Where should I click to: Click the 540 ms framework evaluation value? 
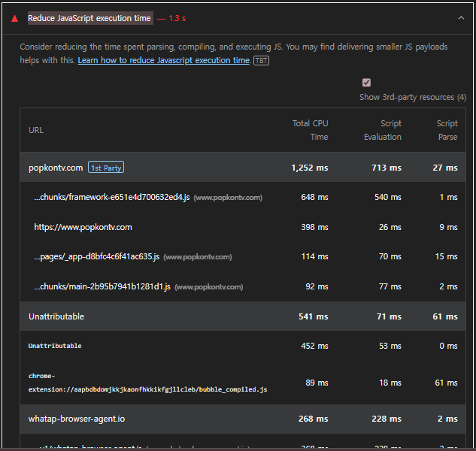[x=388, y=197]
